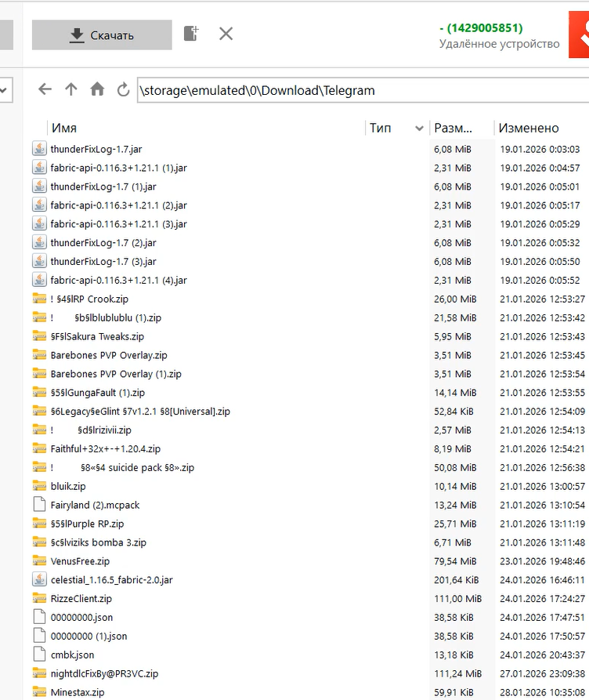The image size is (589, 700).
Task: Close the panel with the X icon
Action: coord(226,34)
